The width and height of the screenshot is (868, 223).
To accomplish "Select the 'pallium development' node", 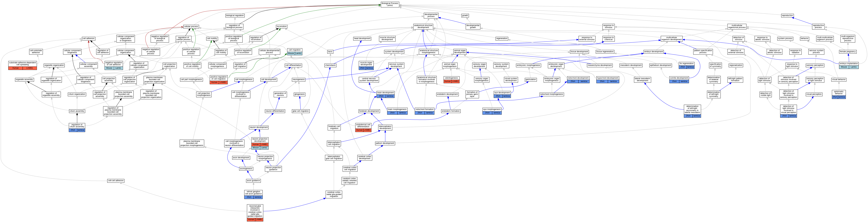I will click(x=385, y=143).
